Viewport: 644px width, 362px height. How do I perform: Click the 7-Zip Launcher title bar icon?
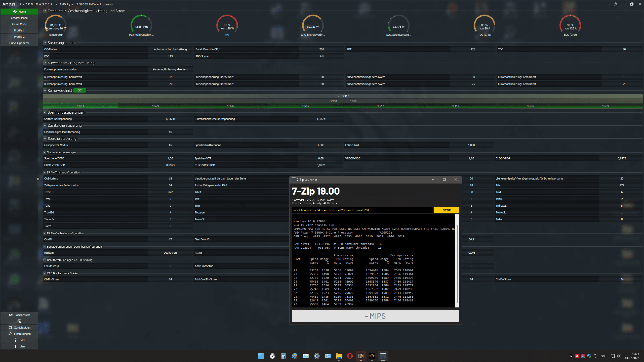click(x=294, y=179)
